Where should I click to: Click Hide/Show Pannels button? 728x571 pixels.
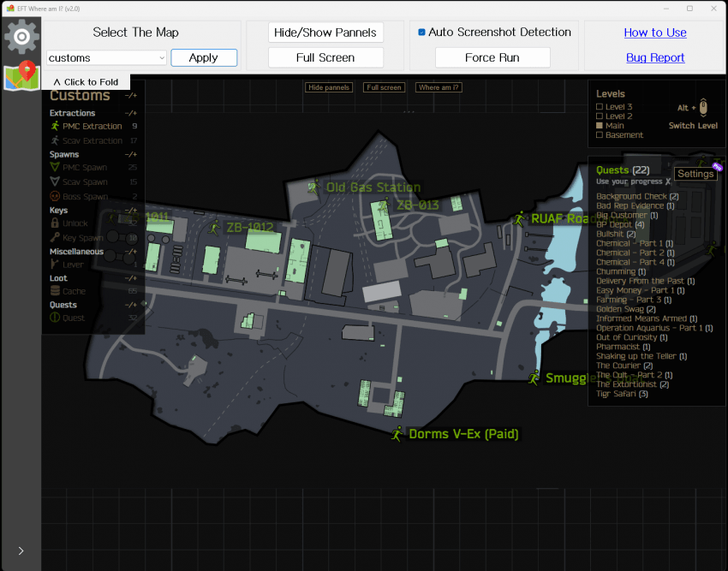click(x=325, y=33)
